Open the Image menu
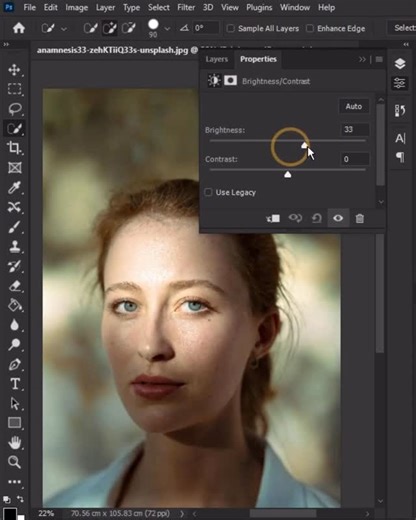The height and width of the screenshot is (520, 416). (x=76, y=7)
